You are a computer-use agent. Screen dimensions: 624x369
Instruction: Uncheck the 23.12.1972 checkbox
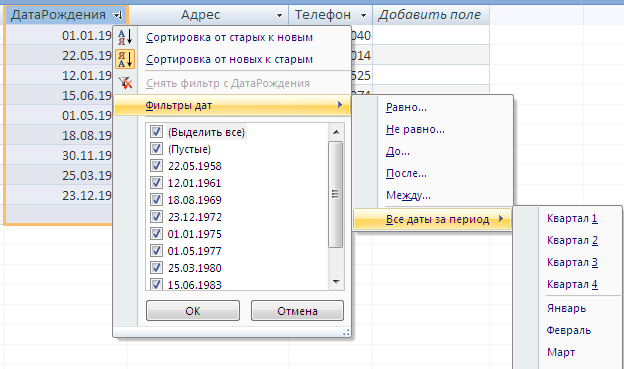(156, 217)
